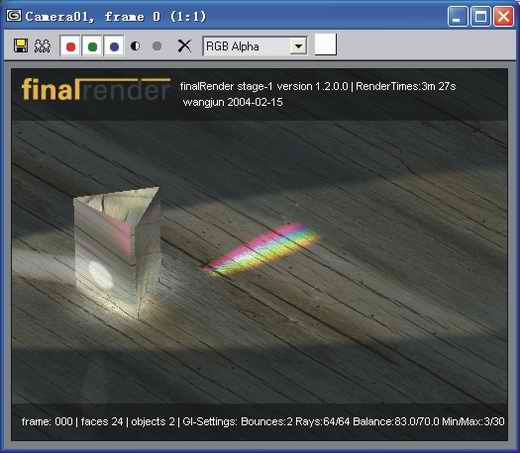520x453 pixels.
Task: Close the Camera01 frame window
Action: (x=503, y=16)
